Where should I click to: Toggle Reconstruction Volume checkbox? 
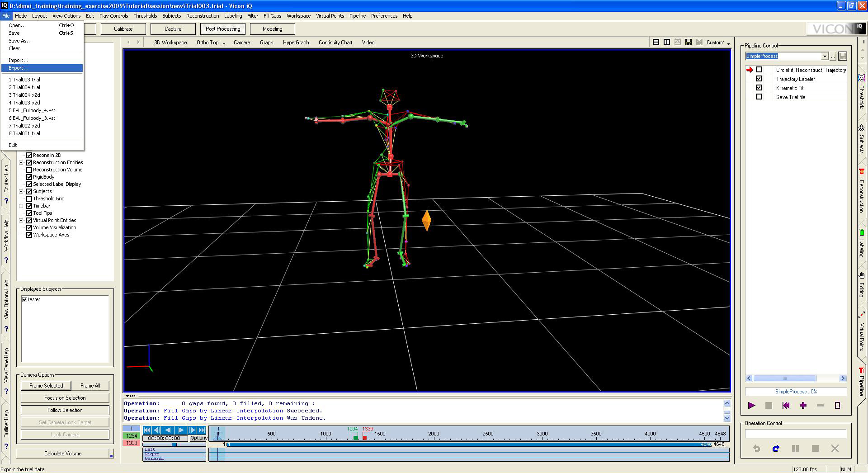(x=29, y=170)
